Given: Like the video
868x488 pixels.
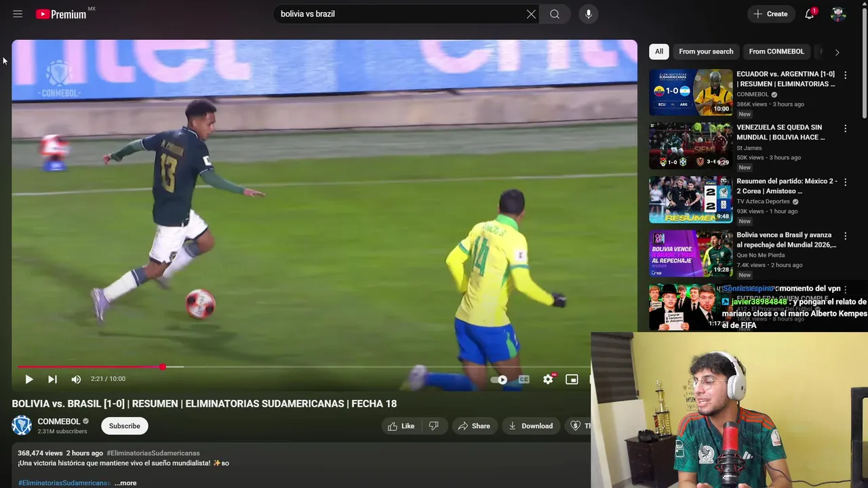Looking at the screenshot, I should [x=401, y=426].
